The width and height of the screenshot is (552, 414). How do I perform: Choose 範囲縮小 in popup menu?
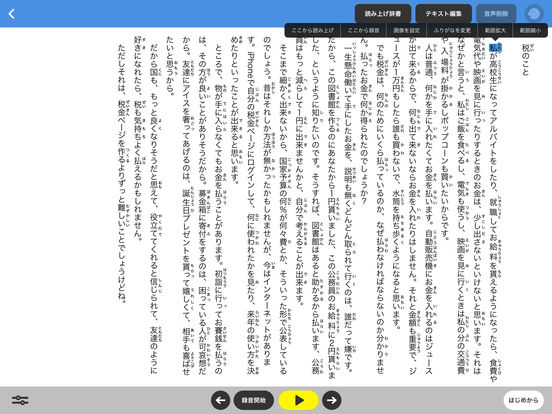[530, 31]
